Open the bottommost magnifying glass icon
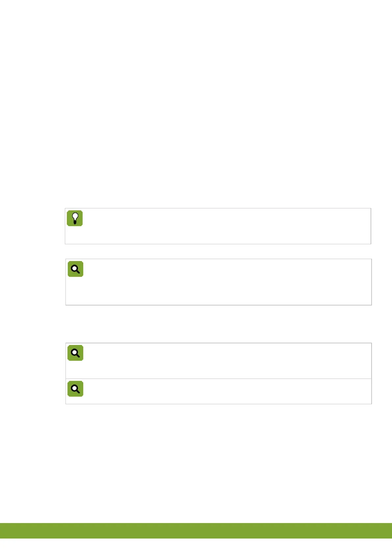 (x=75, y=389)
